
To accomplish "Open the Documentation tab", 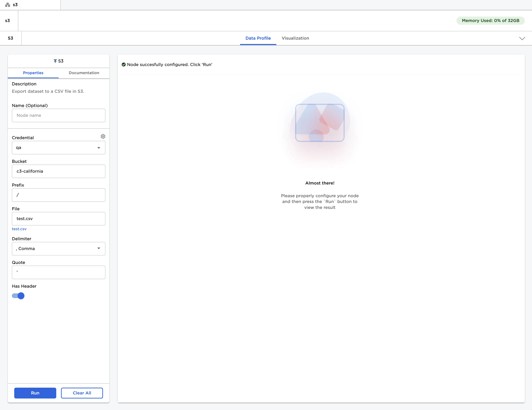I will (84, 73).
